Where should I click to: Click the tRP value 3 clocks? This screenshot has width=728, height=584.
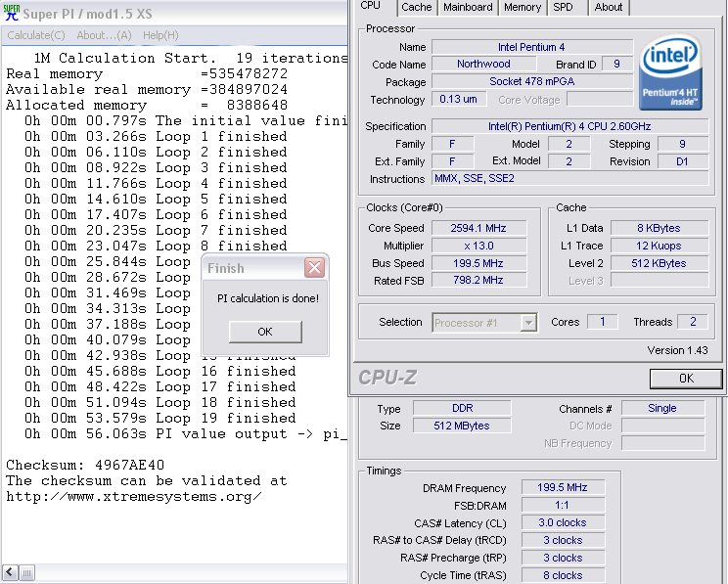coord(564,558)
